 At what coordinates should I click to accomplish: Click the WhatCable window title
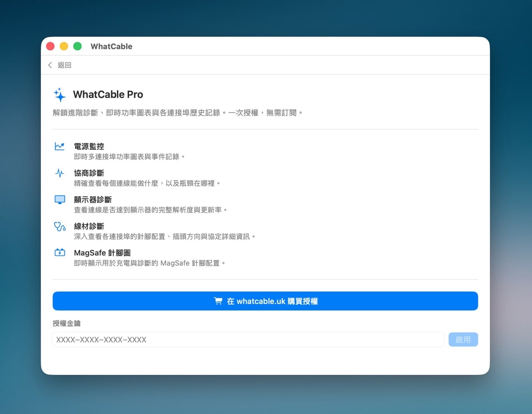[111, 46]
